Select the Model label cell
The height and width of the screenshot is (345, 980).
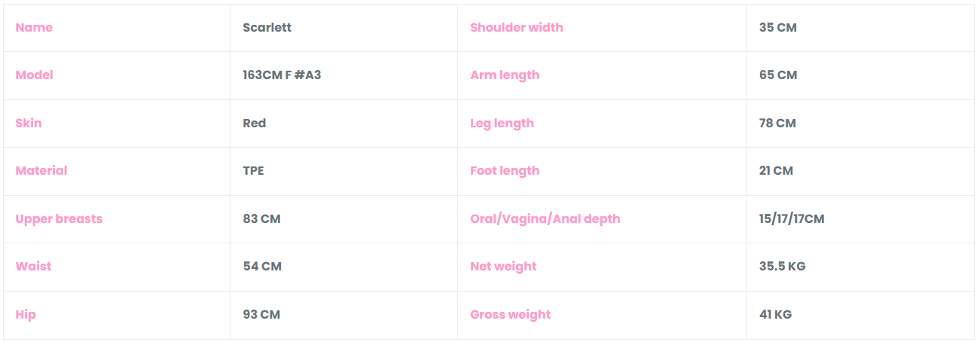[35, 75]
